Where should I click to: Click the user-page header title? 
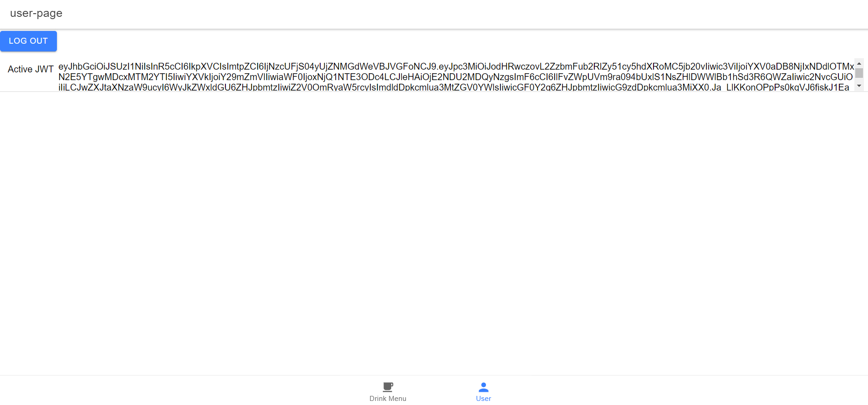(36, 13)
